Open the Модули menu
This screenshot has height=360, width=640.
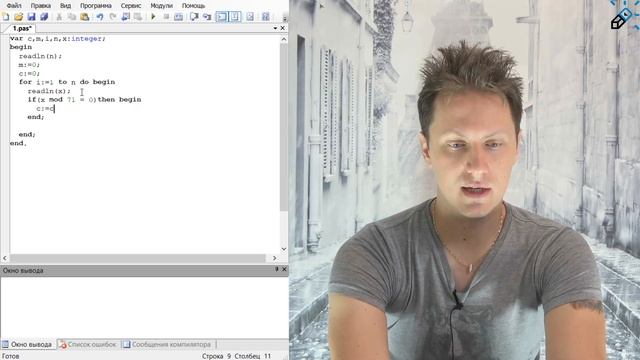(x=162, y=6)
